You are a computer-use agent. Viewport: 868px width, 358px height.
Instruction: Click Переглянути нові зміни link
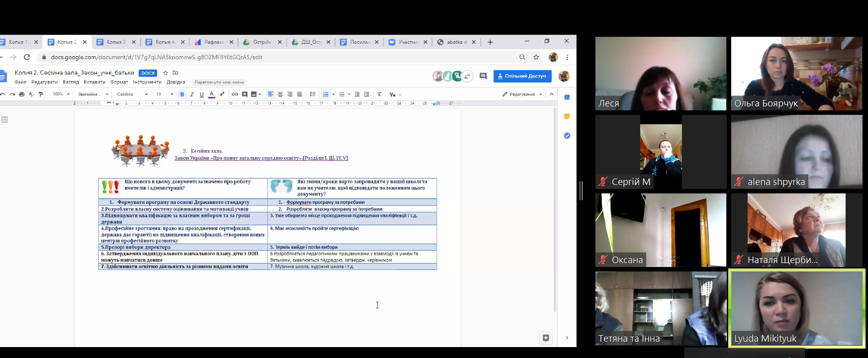point(219,83)
